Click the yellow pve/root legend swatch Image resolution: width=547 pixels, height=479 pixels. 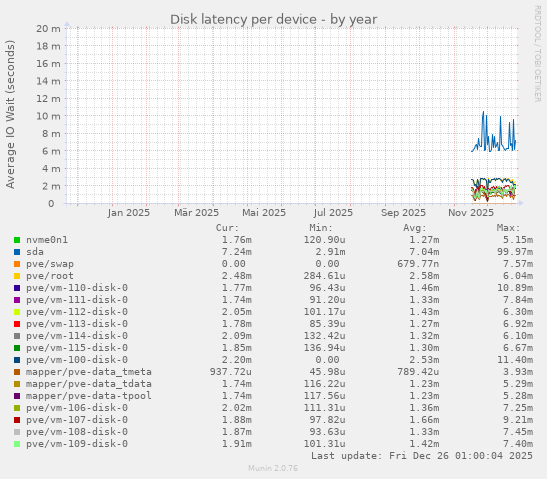point(17,276)
